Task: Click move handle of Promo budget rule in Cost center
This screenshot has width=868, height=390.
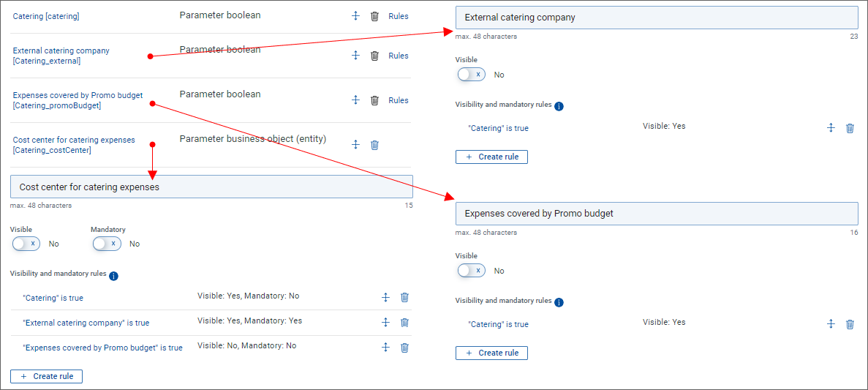Action: tap(385, 347)
